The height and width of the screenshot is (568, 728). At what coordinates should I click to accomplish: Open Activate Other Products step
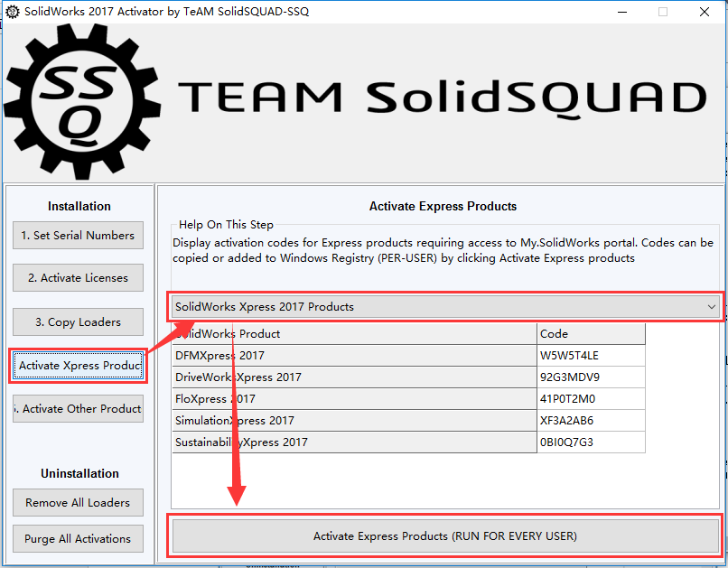78,409
